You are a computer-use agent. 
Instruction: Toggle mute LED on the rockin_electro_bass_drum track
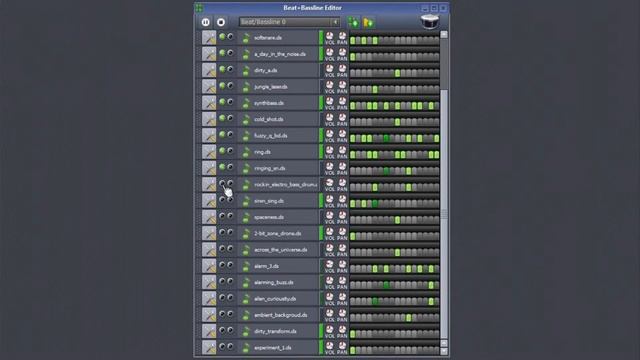tap(222, 183)
